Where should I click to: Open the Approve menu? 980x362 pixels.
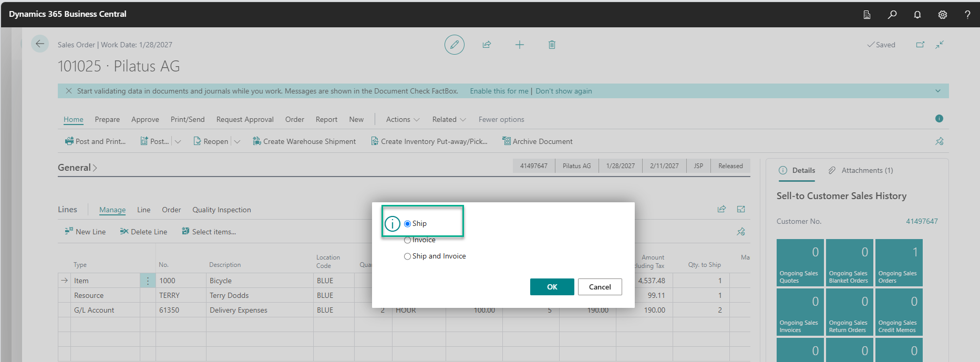(x=145, y=119)
